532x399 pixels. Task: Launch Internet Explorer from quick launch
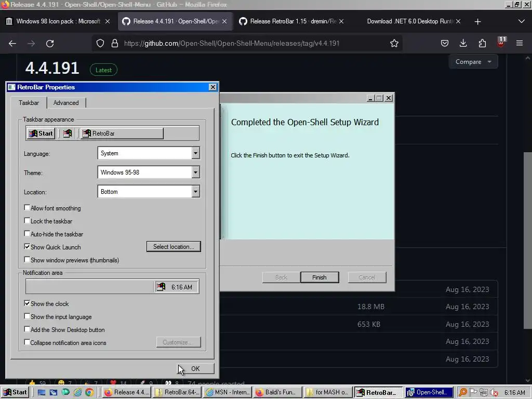click(x=77, y=393)
